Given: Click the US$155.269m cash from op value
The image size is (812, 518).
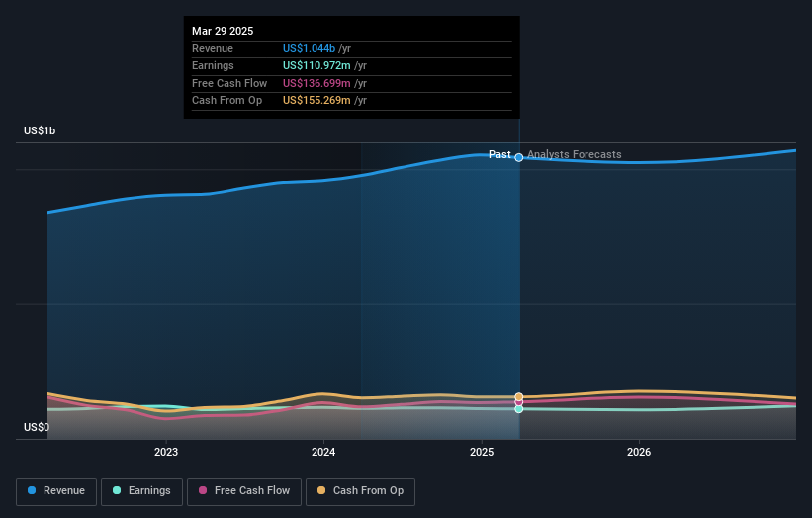Looking at the screenshot, I should [316, 101].
